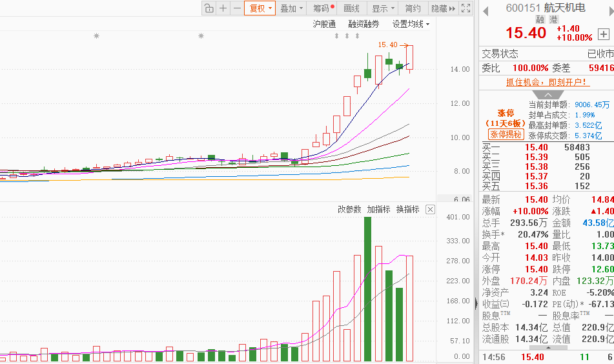Click the leftmost up-down arrow marker
Viewport: 614px width, 364px height.
click(x=336, y=36)
